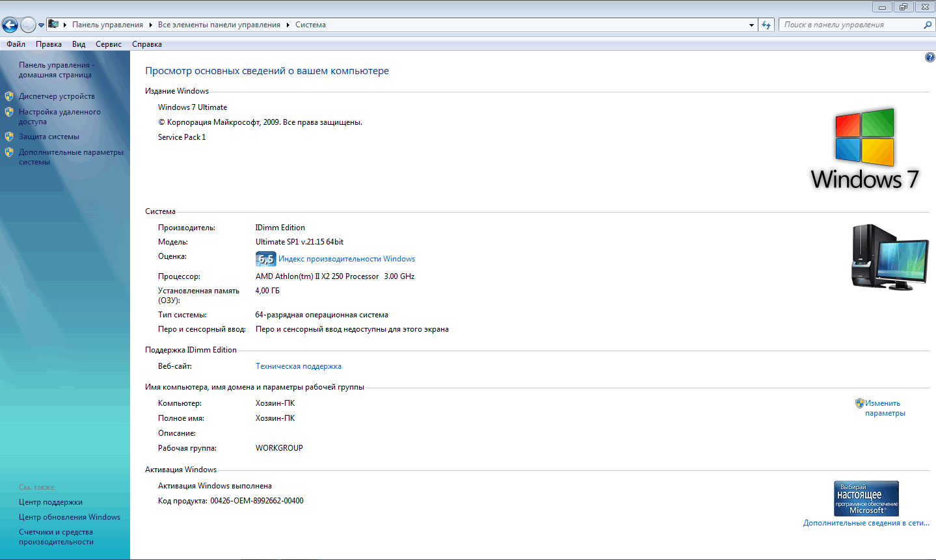The width and height of the screenshot is (936, 560).
Task: Click the Windows 7 Ultimate edition text
Action: (x=193, y=107)
